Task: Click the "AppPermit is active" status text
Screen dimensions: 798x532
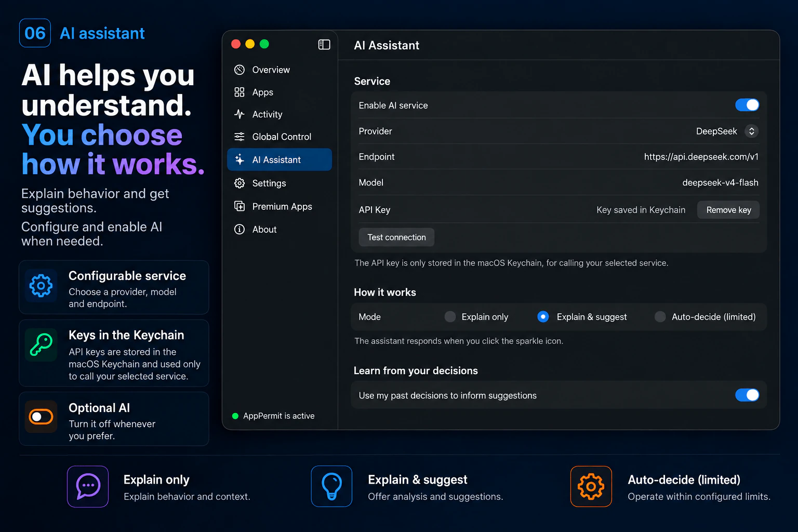Action: click(279, 416)
